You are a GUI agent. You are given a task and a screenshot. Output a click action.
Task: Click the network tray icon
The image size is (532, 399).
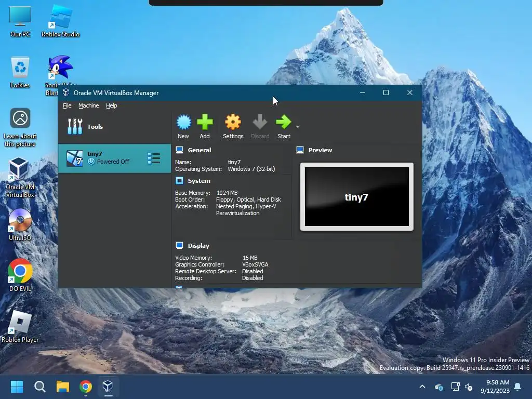pyautogui.click(x=455, y=387)
